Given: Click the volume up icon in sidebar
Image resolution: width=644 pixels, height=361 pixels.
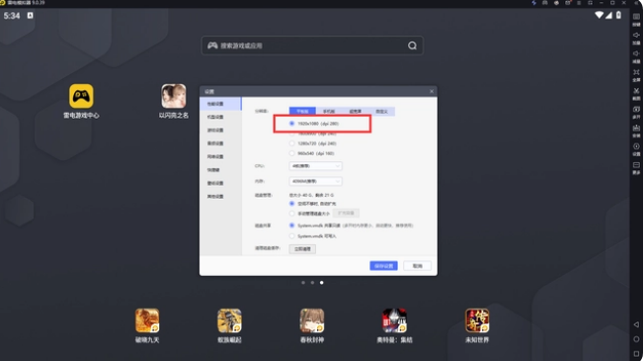Looking at the screenshot, I should coord(636,38).
